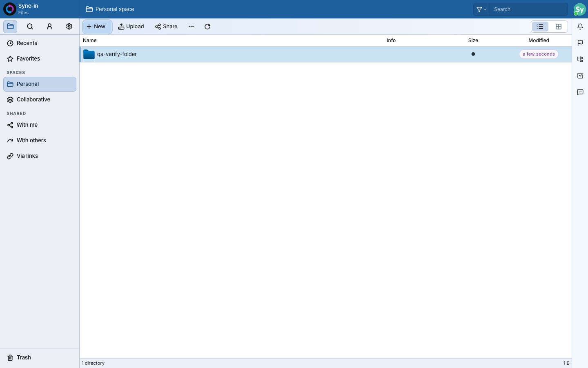
Task: Click the New button
Action: tap(97, 27)
